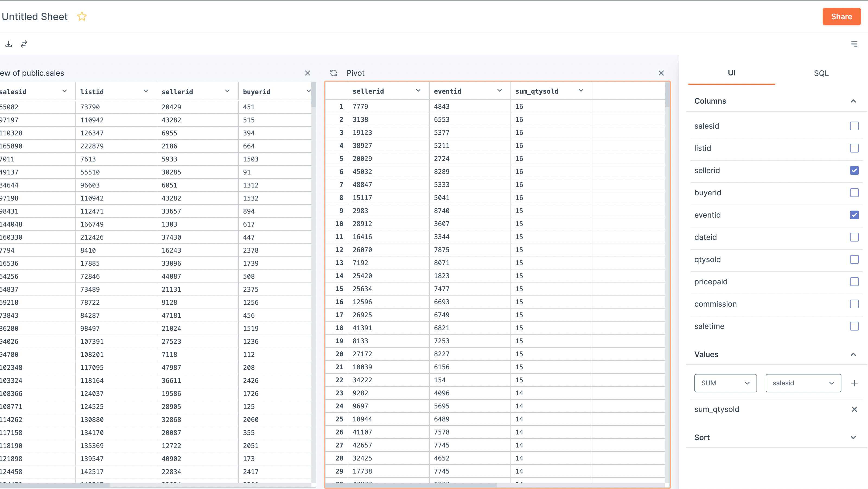Star the Untitled Sheet as favorite
This screenshot has height=489, width=868.
[x=82, y=17]
